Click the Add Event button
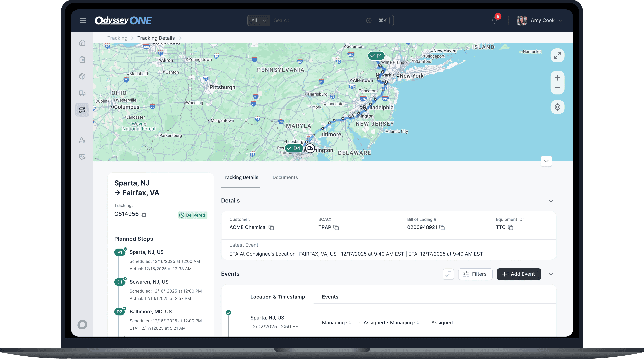The width and height of the screenshot is (644, 359). coord(519,274)
